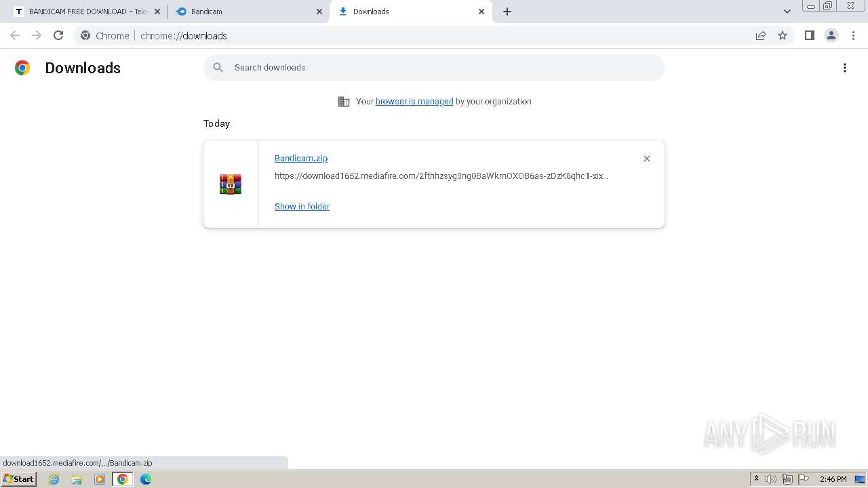Open the tab search dropdown arrow
Image resolution: width=868 pixels, height=488 pixels.
click(x=787, y=12)
